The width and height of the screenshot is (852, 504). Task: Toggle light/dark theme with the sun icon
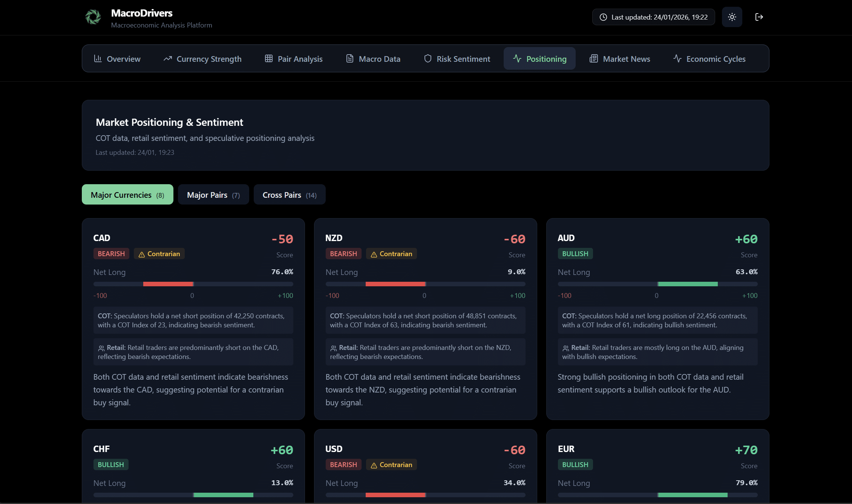[732, 17]
